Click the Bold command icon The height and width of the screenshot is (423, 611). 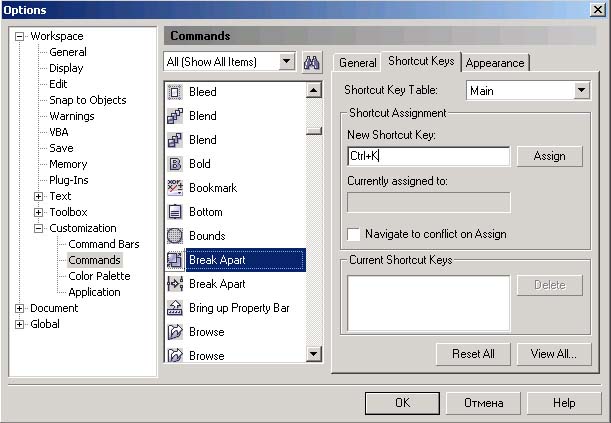175,164
